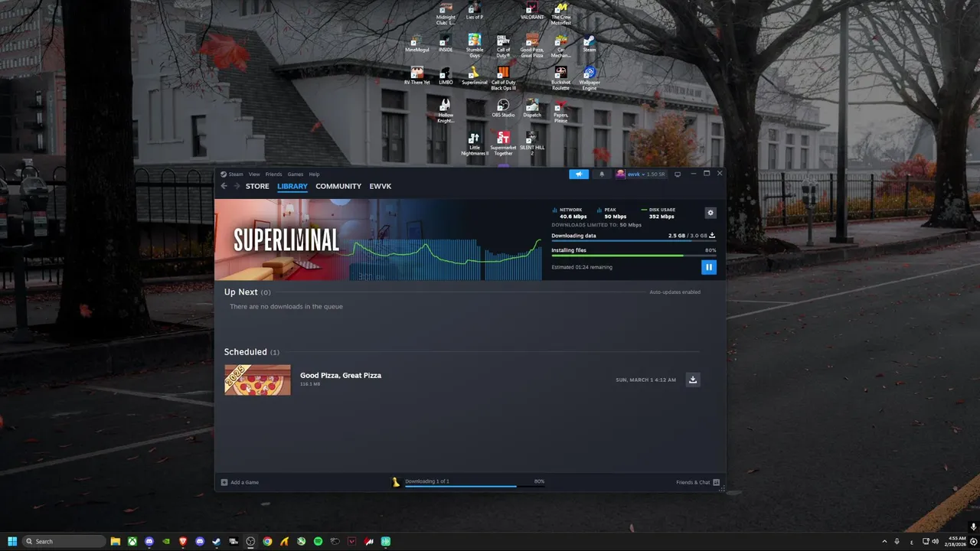980x551 pixels.
Task: Open the COMMUNITY tab
Action: coord(338,186)
